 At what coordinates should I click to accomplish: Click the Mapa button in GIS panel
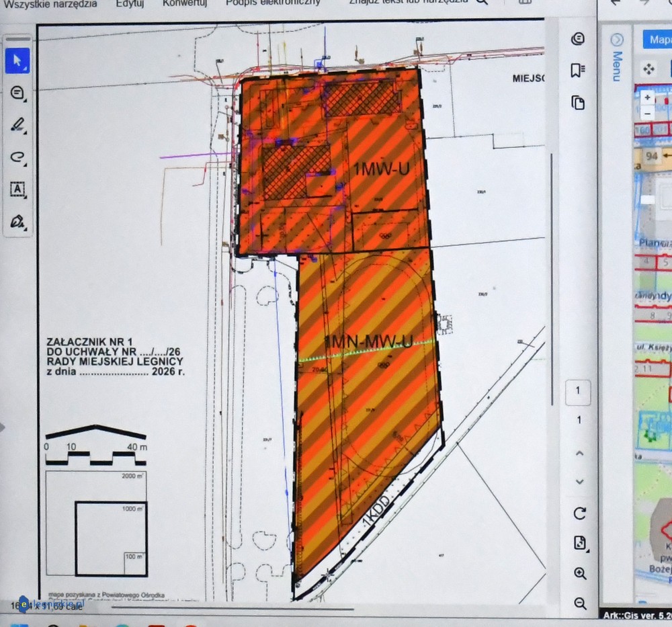pos(659,40)
